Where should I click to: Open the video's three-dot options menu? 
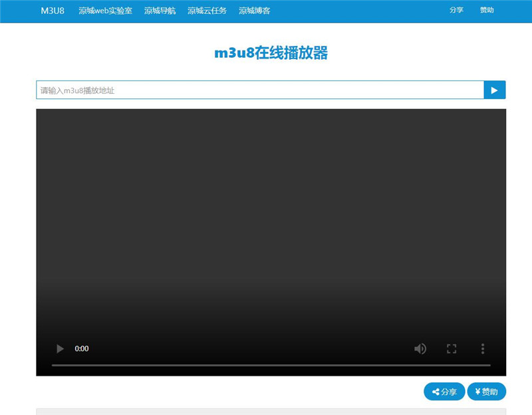point(482,348)
